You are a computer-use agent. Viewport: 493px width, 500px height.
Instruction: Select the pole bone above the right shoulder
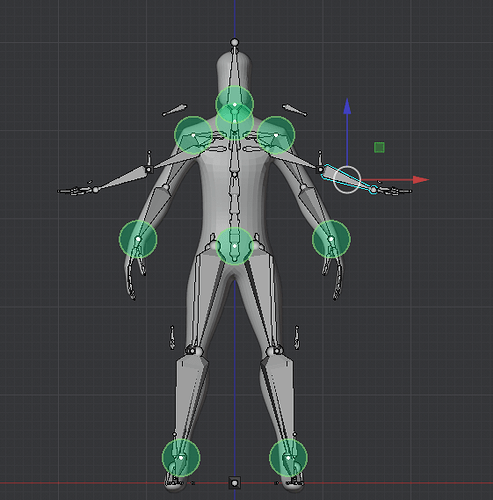point(295,110)
